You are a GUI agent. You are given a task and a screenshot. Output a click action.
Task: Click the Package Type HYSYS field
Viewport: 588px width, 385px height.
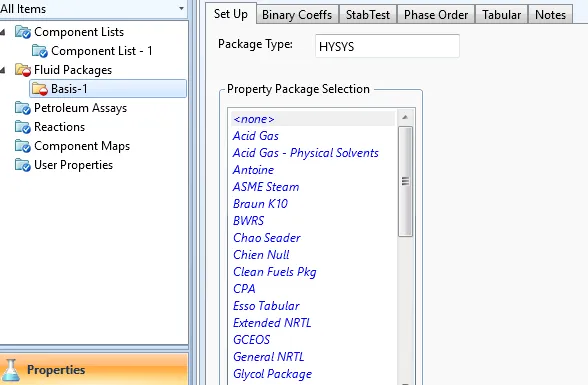click(x=387, y=46)
